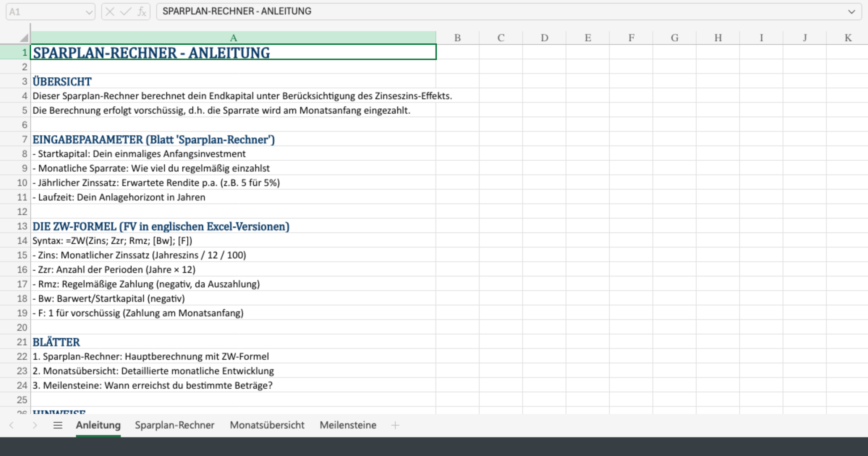The height and width of the screenshot is (456, 868).
Task: Click the cancel entry X icon
Action: coord(110,12)
